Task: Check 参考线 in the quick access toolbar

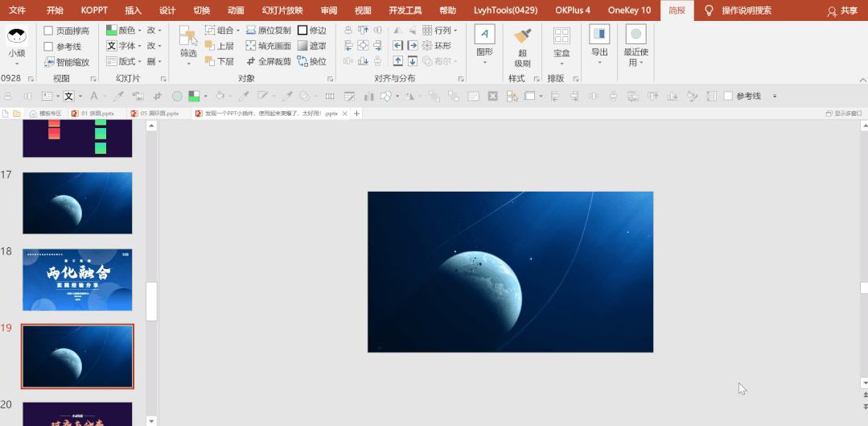Action: (743, 96)
